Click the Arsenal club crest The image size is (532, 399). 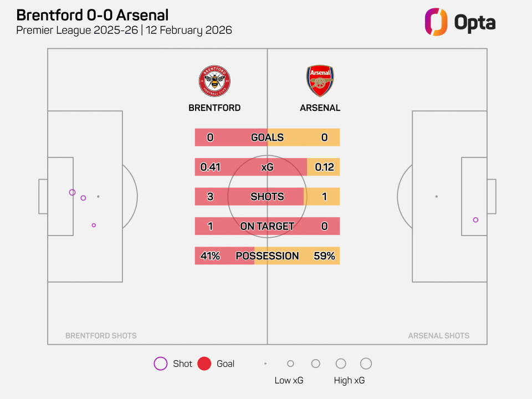(320, 81)
